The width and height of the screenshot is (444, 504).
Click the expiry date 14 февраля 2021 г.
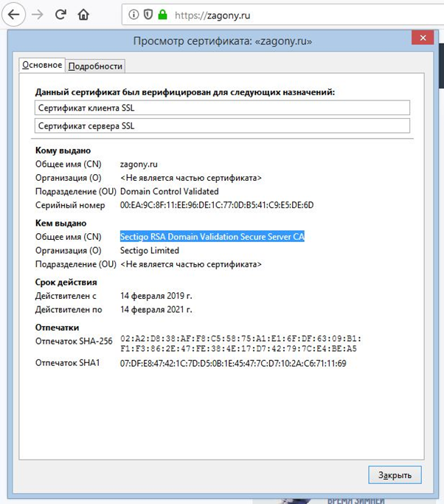click(x=156, y=309)
